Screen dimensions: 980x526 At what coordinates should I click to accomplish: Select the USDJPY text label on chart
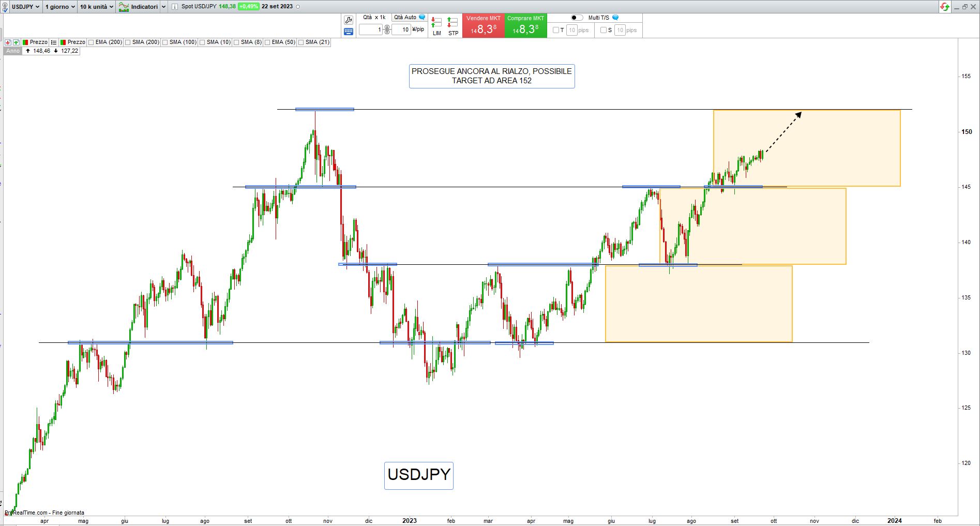419,475
